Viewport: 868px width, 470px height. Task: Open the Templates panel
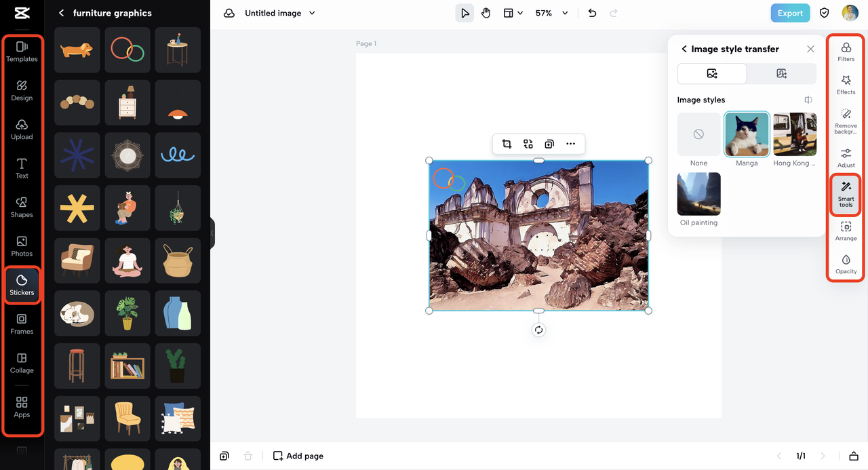coord(22,51)
